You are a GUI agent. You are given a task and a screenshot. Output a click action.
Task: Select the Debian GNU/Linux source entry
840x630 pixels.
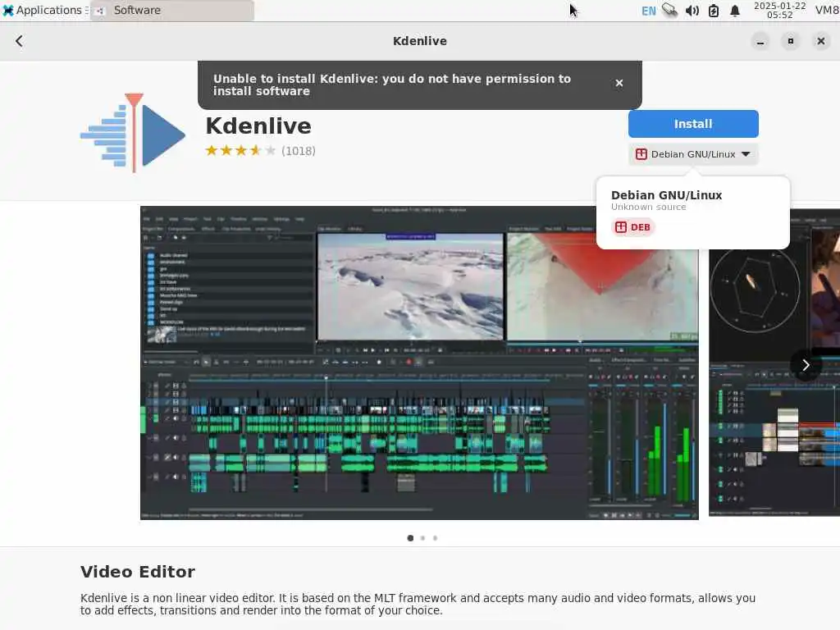click(x=692, y=212)
